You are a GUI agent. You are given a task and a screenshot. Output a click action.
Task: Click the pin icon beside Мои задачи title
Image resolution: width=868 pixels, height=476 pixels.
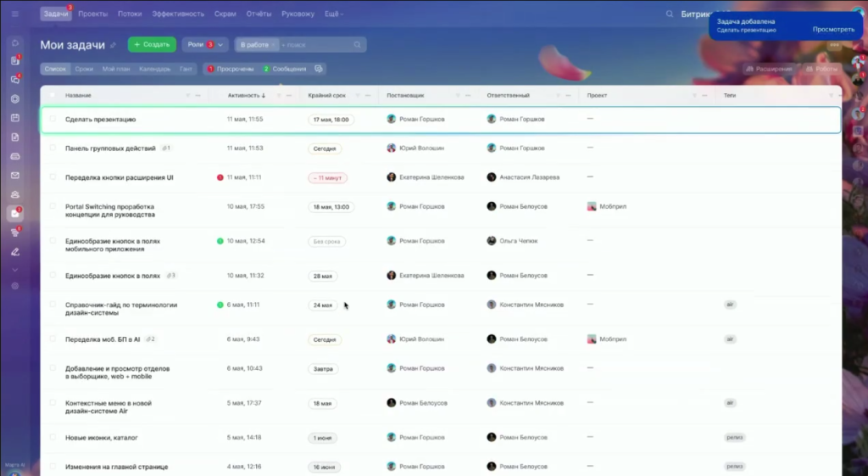[114, 45]
